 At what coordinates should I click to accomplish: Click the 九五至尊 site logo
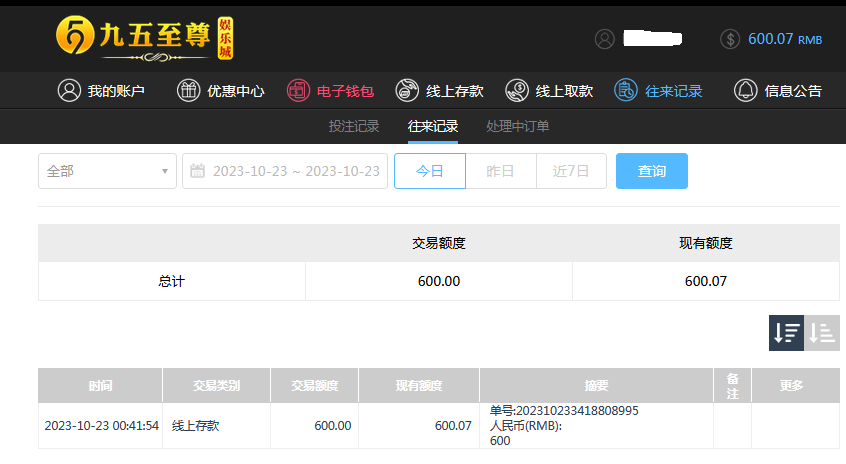[x=145, y=38]
